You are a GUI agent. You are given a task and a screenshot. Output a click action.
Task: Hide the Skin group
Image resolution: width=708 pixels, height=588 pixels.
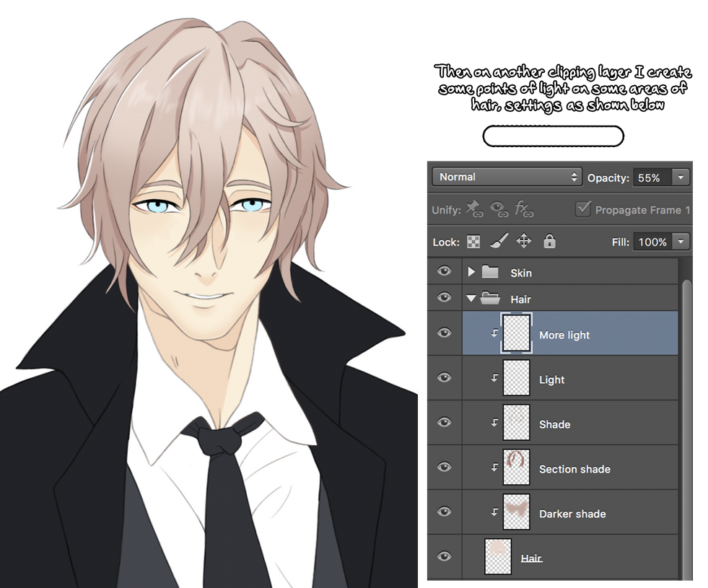(x=445, y=271)
